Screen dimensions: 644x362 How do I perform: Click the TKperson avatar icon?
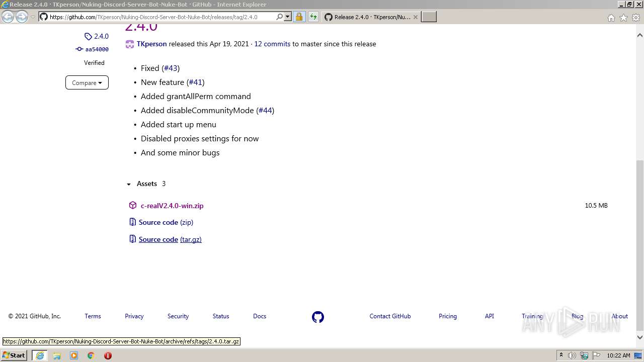point(130,44)
